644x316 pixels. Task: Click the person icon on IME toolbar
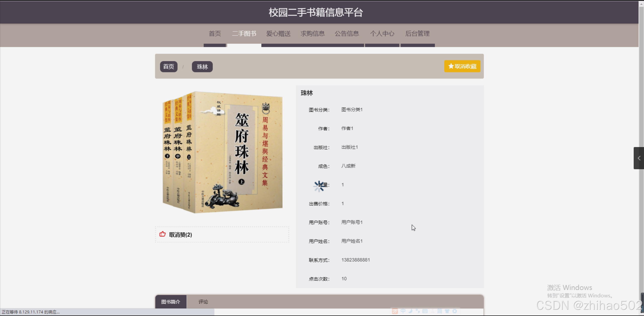[433, 311]
